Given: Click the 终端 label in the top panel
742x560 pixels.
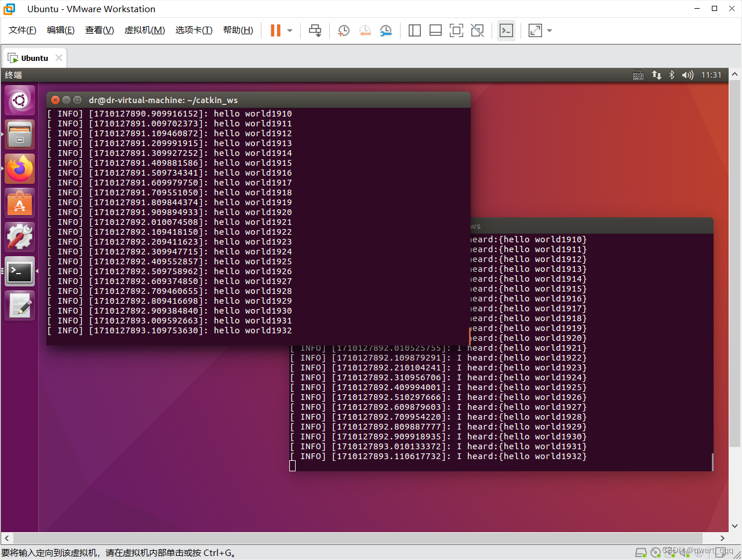Looking at the screenshot, I should pyautogui.click(x=13, y=75).
